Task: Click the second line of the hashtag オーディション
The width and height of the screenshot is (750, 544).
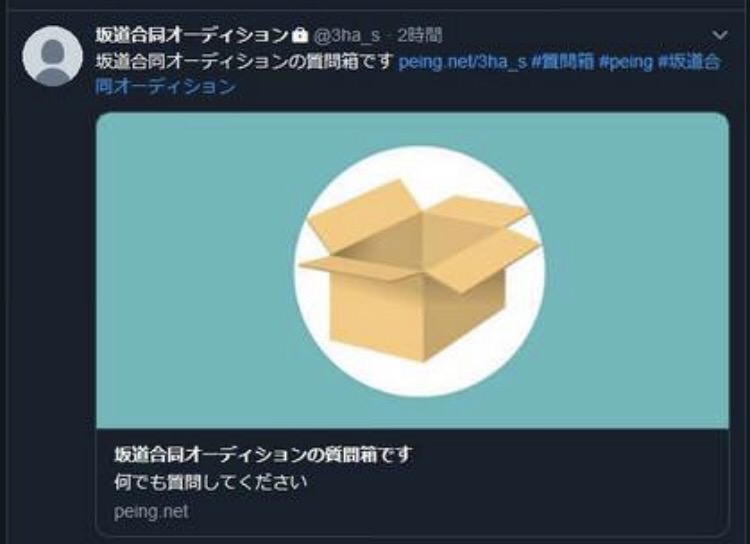Action: 165,87
